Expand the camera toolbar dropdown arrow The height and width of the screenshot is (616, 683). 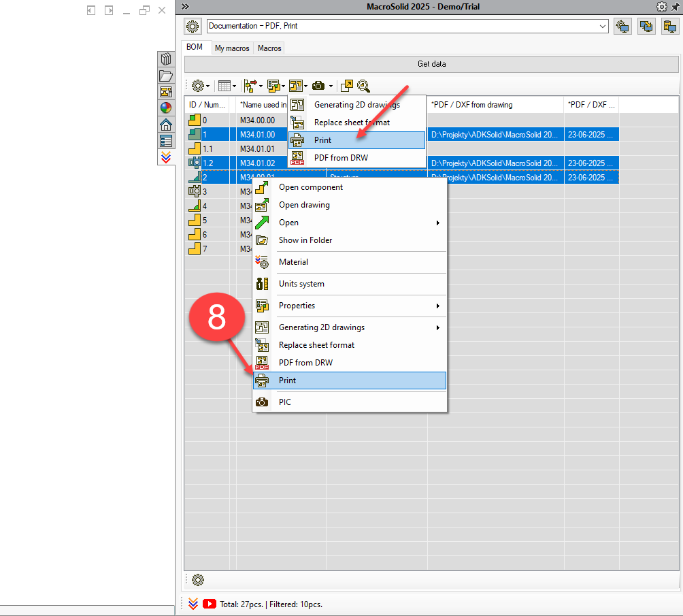pos(331,86)
